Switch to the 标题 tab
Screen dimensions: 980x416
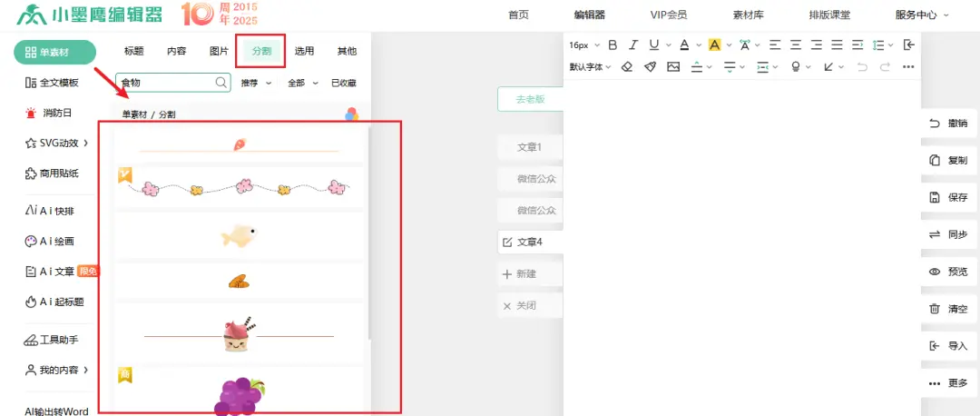tap(134, 51)
